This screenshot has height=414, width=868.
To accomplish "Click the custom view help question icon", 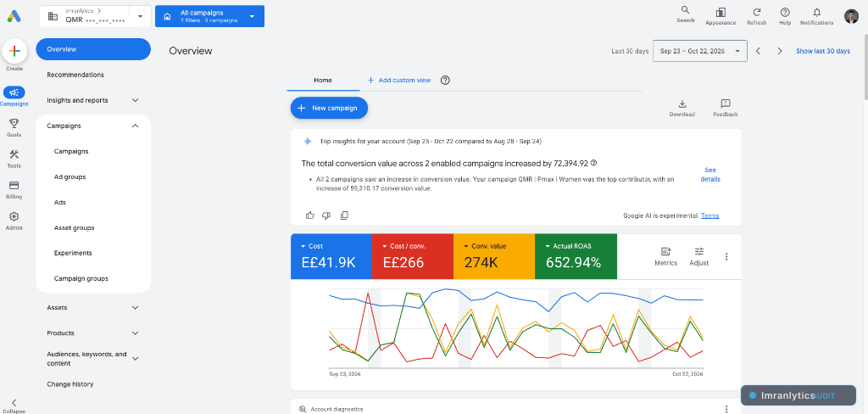I will pyautogui.click(x=445, y=81).
